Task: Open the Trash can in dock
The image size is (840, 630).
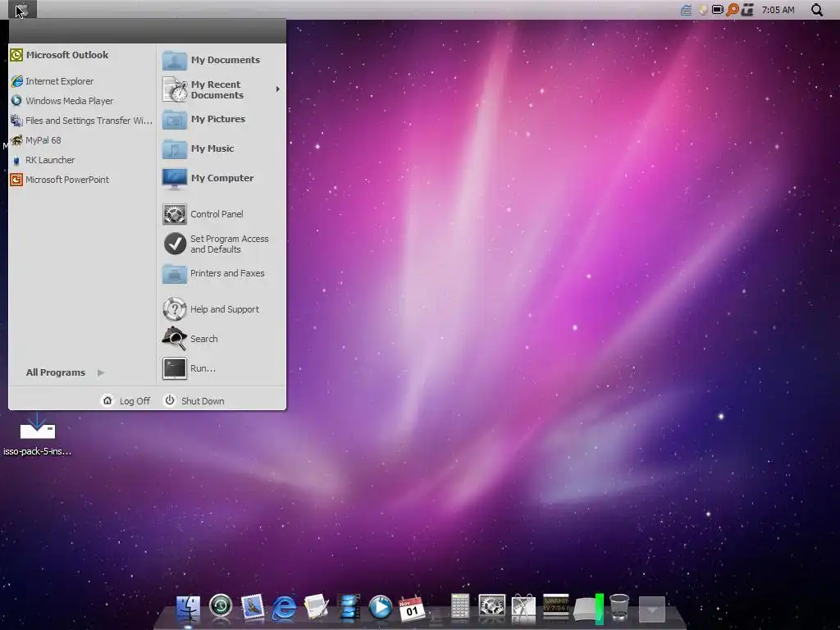Action: pos(619,608)
